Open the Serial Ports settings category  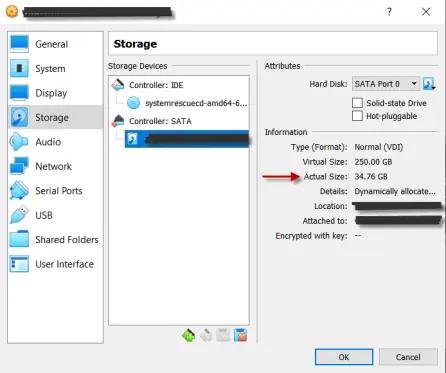pos(55,191)
